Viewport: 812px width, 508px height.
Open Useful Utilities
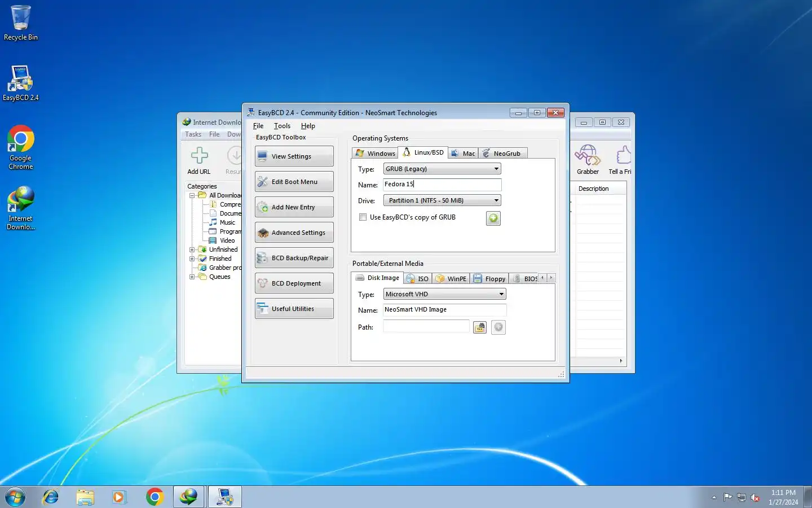(x=294, y=309)
